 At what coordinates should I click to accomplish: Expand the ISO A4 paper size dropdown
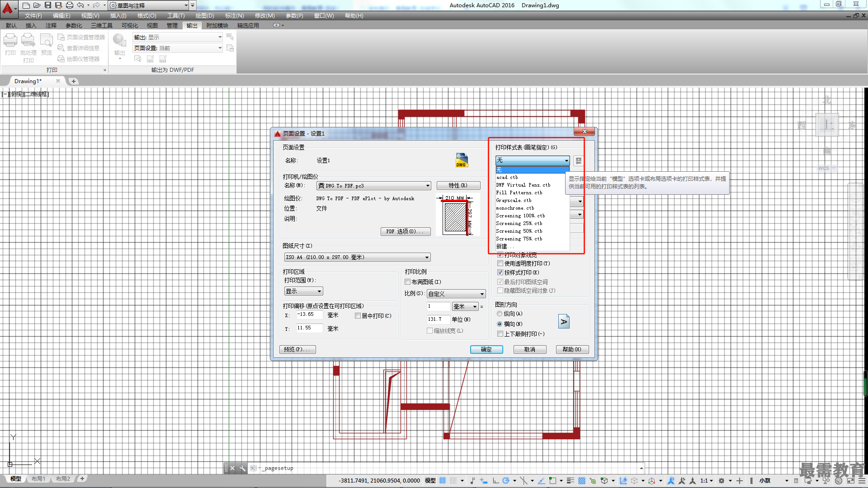[x=357, y=257]
